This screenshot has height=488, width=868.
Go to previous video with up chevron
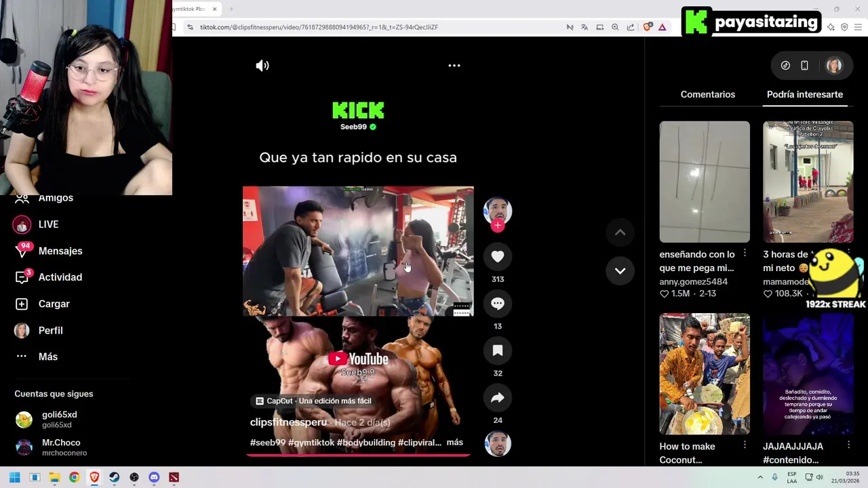click(x=620, y=232)
